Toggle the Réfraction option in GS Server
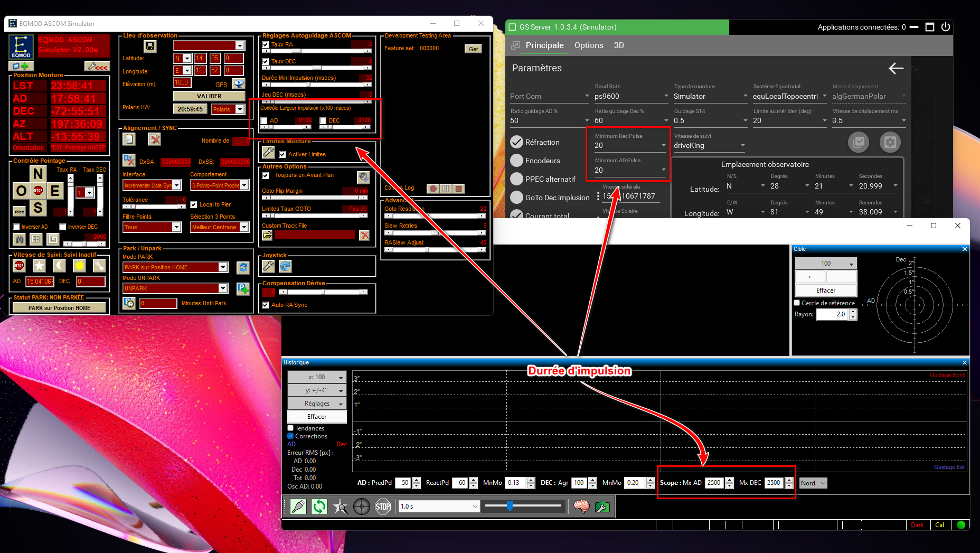This screenshot has height=553, width=980. 517,142
